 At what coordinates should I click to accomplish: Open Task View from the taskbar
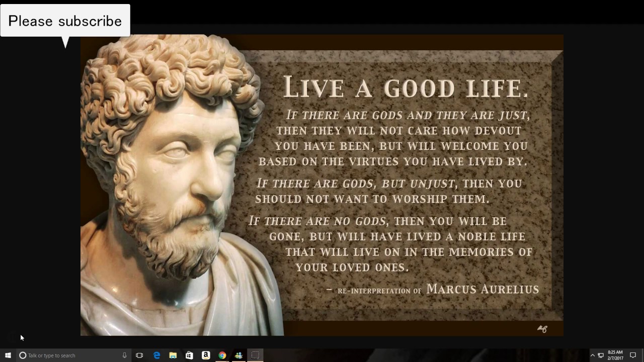point(139,355)
